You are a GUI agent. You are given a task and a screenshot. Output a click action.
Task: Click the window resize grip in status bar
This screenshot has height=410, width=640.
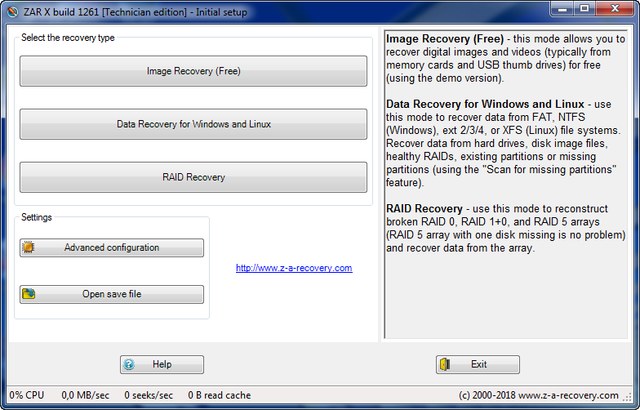[x=627, y=396]
